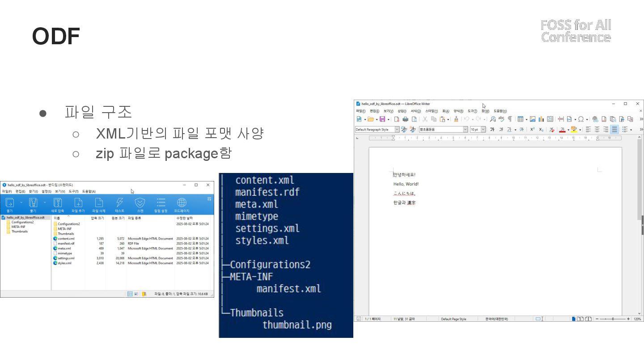Select META-INF folder in Bandizip tree

click(18, 227)
